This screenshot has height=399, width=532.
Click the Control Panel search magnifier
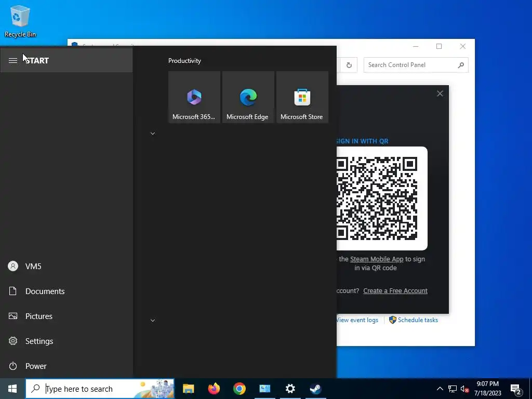point(461,65)
